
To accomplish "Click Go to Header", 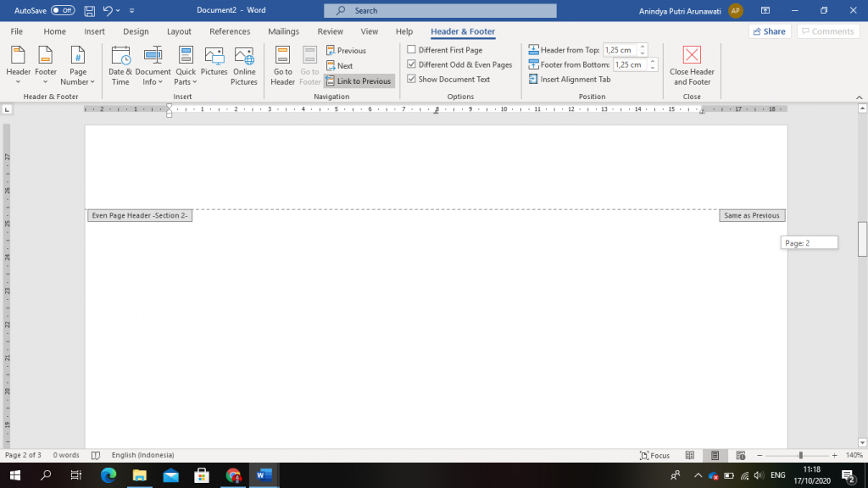I will [282, 66].
